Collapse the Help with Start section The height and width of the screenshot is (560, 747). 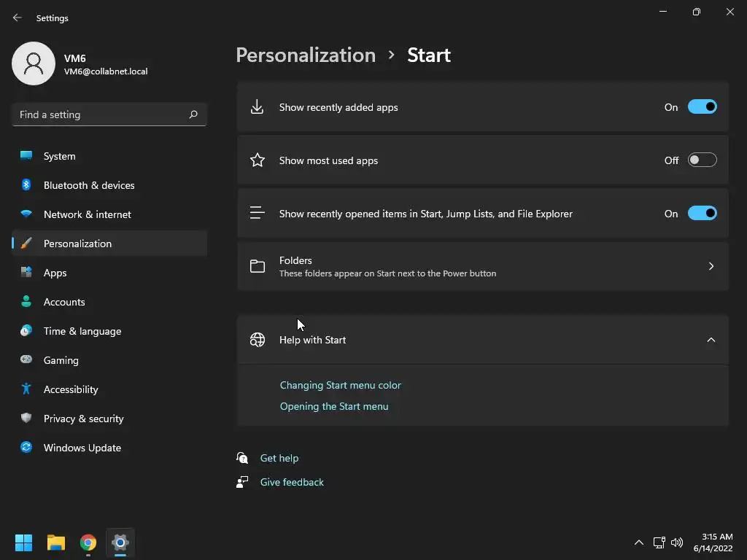711,340
